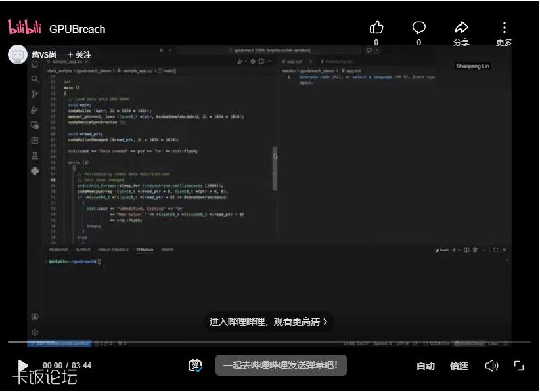The image size is (540, 392).
Task: Open the comments bubble icon
Action: [x=418, y=28]
